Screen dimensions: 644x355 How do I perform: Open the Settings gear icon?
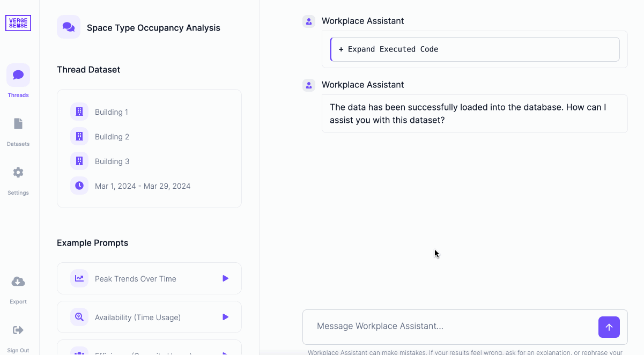[18, 173]
